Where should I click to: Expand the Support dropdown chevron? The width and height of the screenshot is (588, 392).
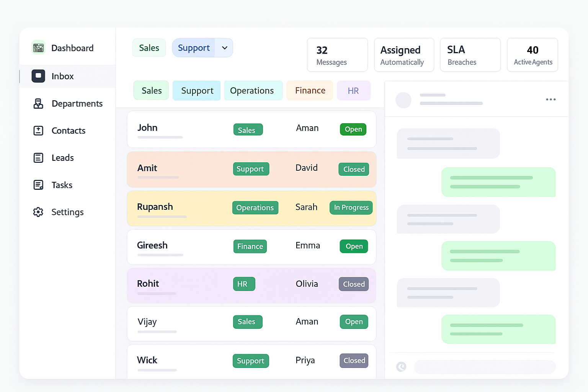(225, 47)
